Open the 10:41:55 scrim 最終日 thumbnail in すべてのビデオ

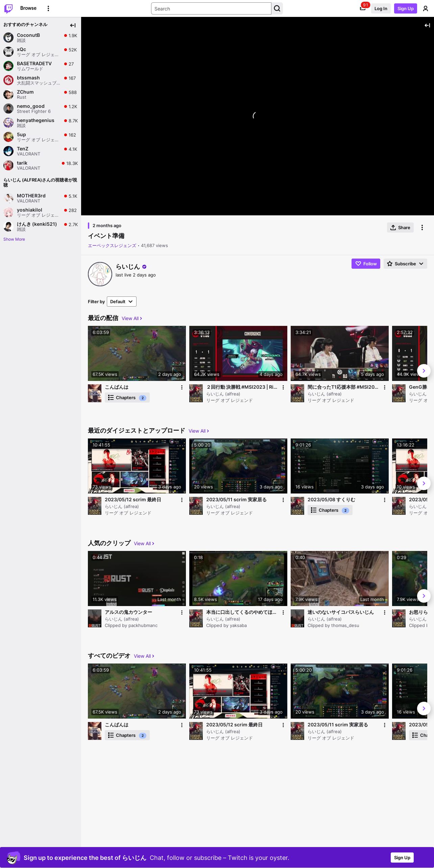[x=238, y=691]
